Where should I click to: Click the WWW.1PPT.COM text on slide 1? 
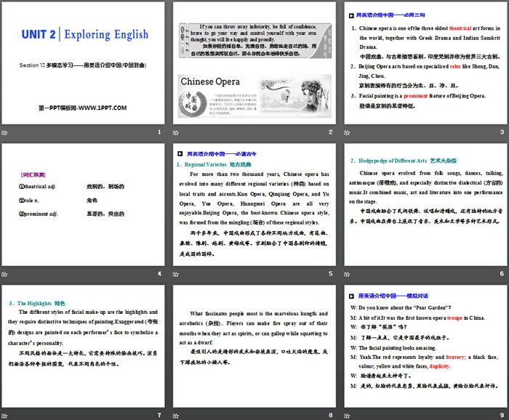pos(103,108)
